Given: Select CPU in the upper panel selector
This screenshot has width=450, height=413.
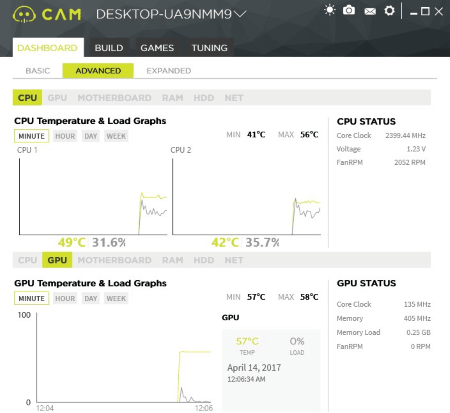Looking at the screenshot, I should [27, 98].
